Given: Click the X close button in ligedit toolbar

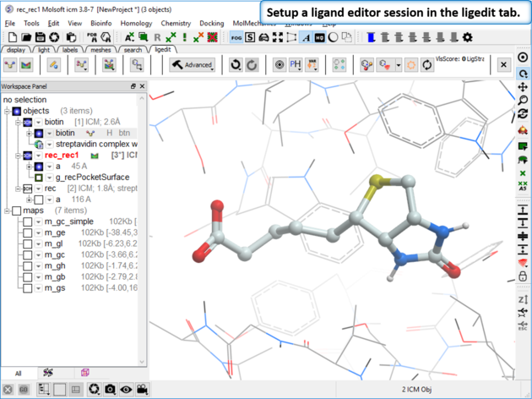Looking at the screenshot, I should [x=504, y=65].
